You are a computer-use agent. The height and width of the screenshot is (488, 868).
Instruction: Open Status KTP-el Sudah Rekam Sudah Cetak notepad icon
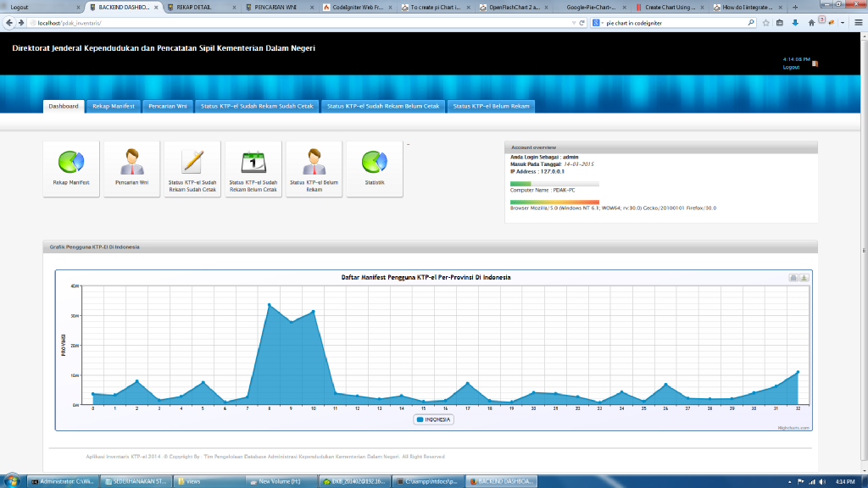point(192,161)
